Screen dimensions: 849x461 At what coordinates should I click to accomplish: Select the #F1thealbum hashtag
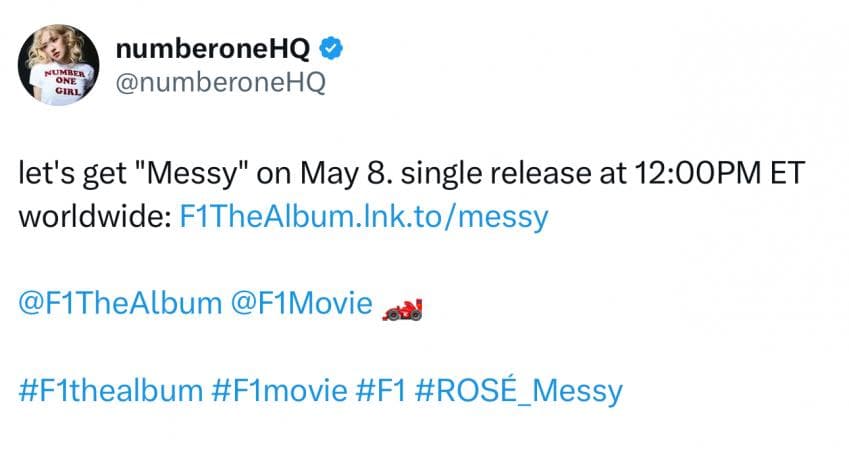110,389
